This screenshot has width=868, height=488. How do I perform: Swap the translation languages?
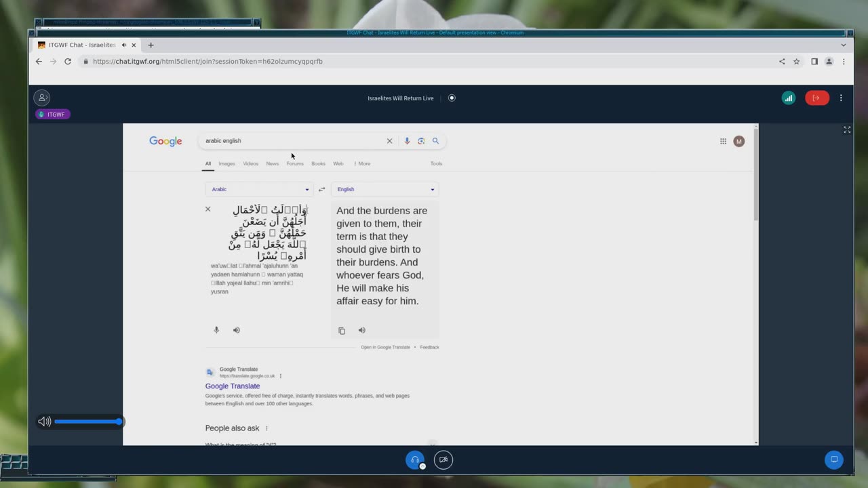322,189
